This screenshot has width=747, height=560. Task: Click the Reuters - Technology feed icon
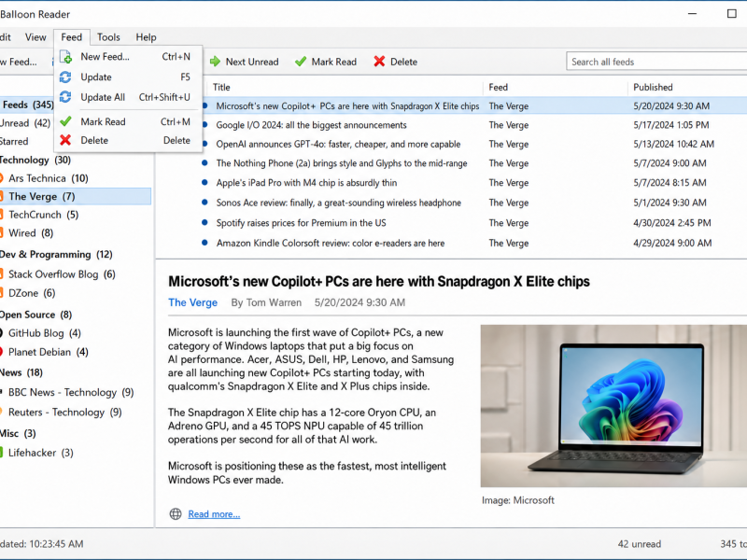click(2, 412)
